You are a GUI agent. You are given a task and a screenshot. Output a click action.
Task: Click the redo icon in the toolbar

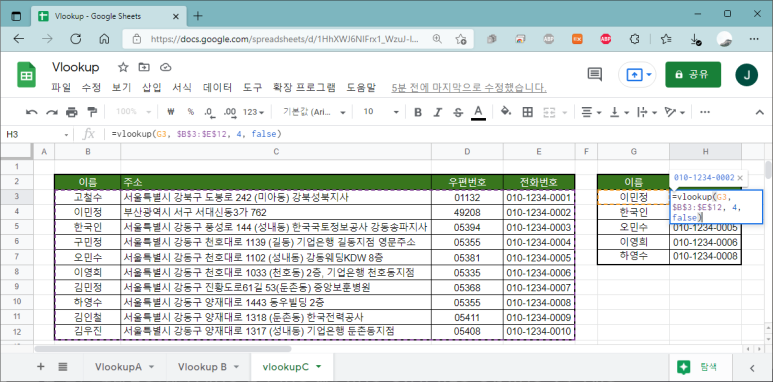pyautogui.click(x=52, y=112)
